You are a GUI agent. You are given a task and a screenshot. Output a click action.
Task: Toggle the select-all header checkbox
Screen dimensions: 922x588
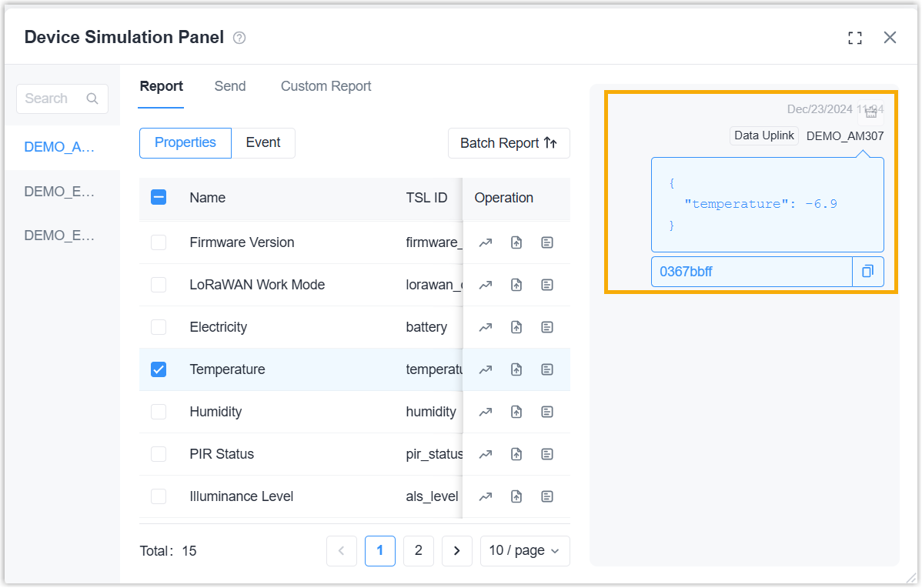pyautogui.click(x=159, y=198)
